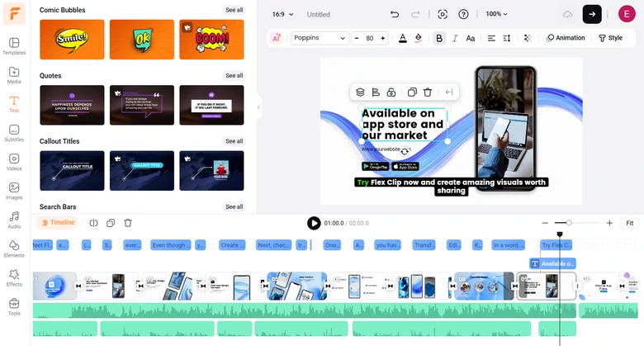Open the 100% zoom dropdown
This screenshot has width=644, height=346.
(496, 14)
